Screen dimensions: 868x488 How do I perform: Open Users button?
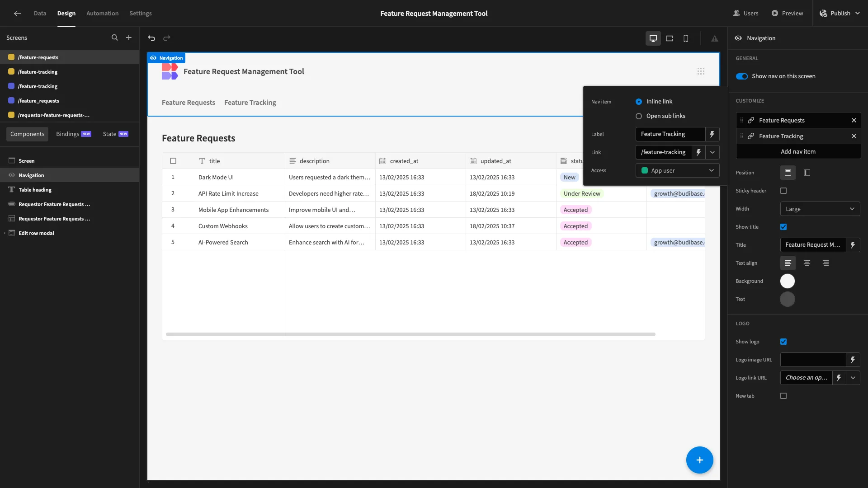pos(746,13)
